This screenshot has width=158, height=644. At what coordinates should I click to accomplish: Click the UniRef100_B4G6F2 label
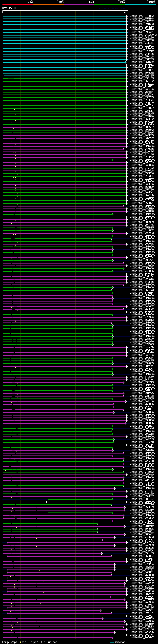[x=142, y=306]
